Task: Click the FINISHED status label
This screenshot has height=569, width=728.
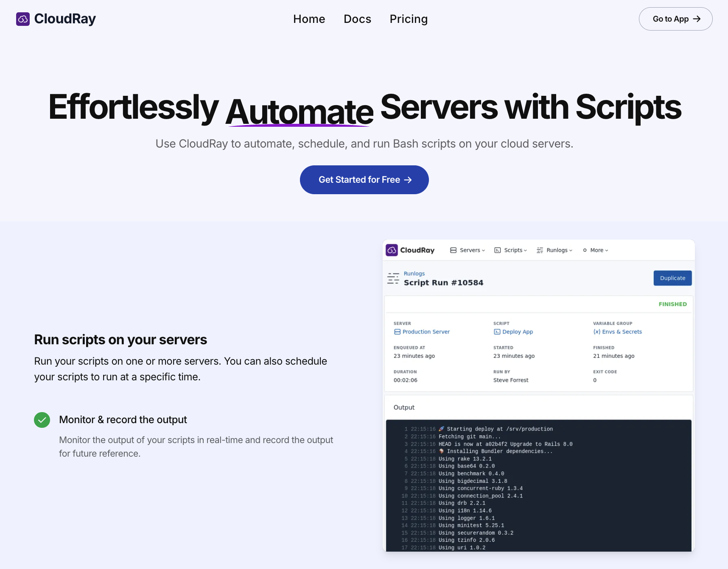Action: point(672,304)
